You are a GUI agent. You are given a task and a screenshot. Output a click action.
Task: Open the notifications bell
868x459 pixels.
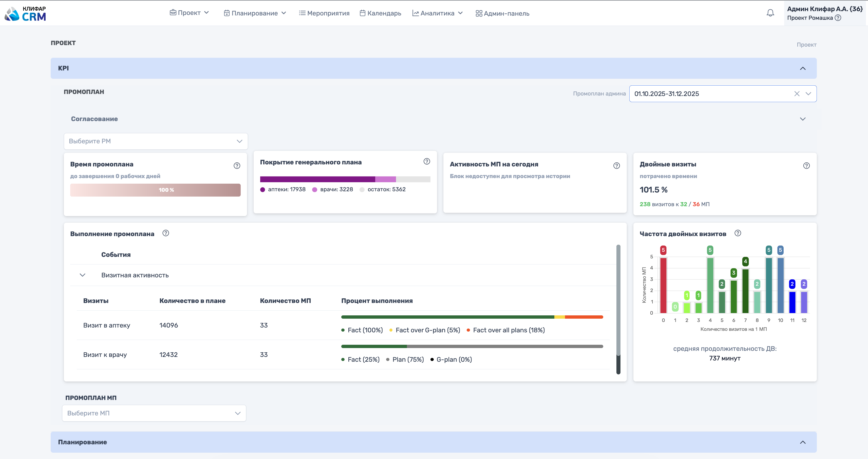[x=770, y=13]
